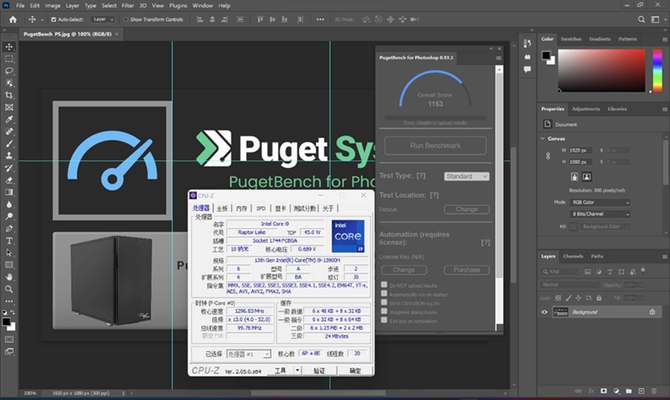Toggle fourth checkbox in PugetBench options list
670x400 pixels.
(384, 312)
